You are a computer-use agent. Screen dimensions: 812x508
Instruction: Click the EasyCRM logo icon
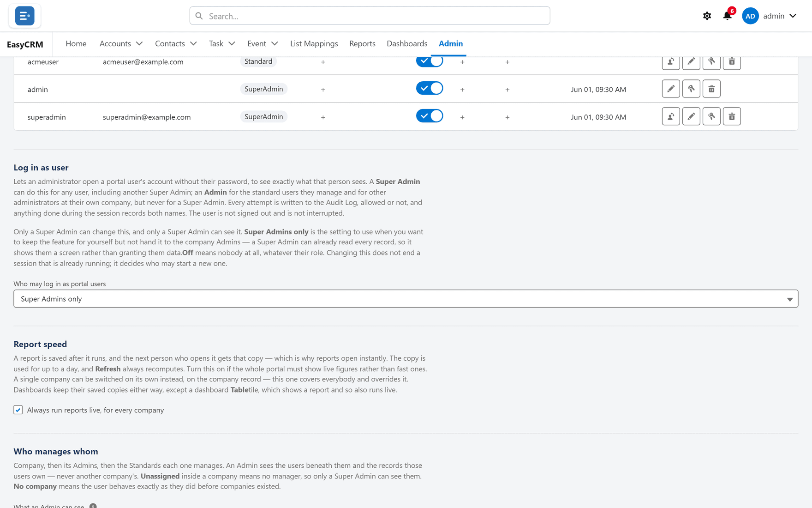tap(24, 16)
